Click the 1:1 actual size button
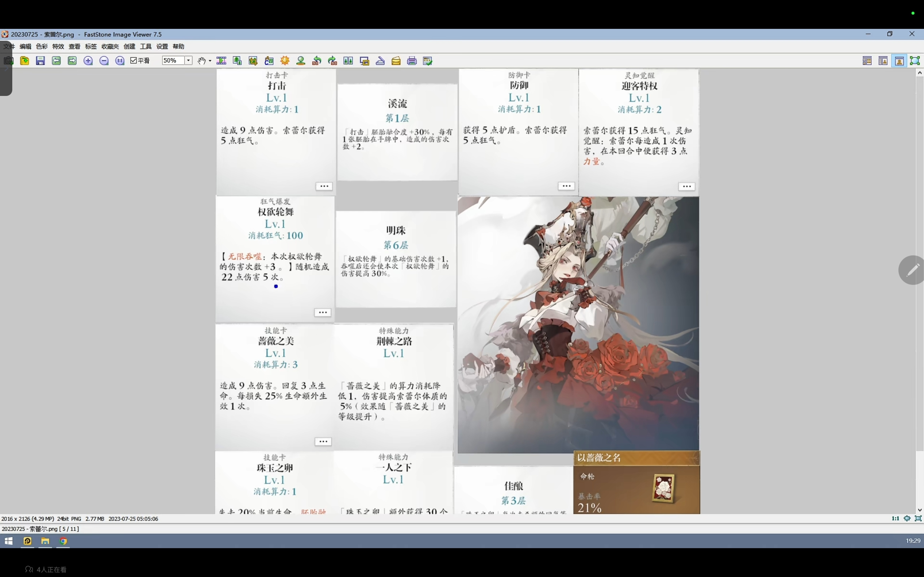The image size is (924, 577). pos(895,518)
